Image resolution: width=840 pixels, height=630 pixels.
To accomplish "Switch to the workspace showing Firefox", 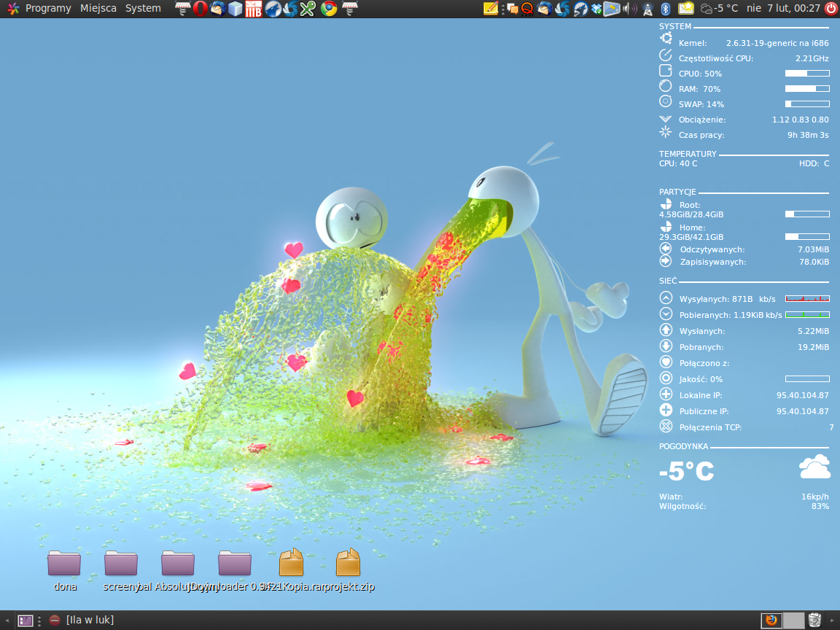I will click(771, 621).
